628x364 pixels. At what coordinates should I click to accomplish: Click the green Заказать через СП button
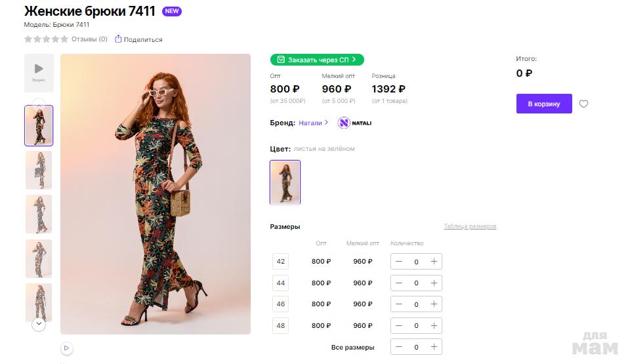click(x=317, y=60)
